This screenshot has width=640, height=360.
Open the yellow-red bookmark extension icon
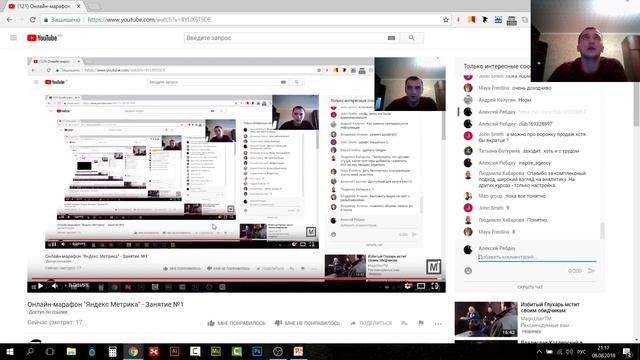(x=471, y=20)
